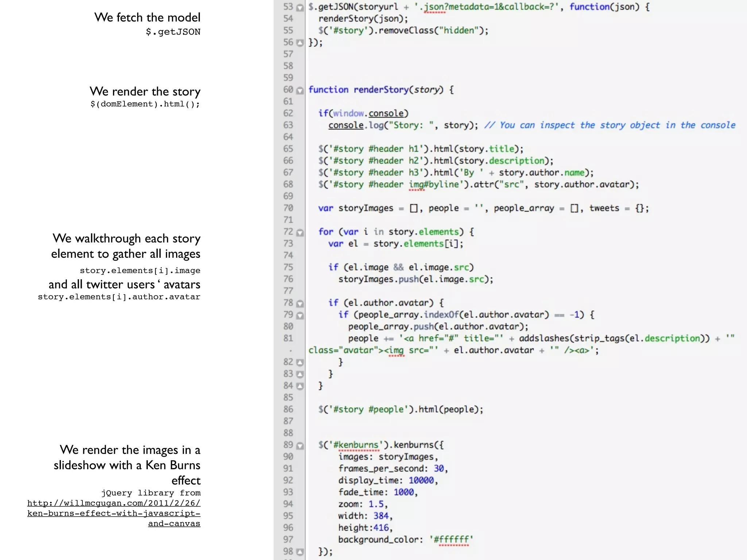Screen dimensions: 747x560
Task: Collapse the kenburns fold at line 89
Action: (x=300, y=445)
